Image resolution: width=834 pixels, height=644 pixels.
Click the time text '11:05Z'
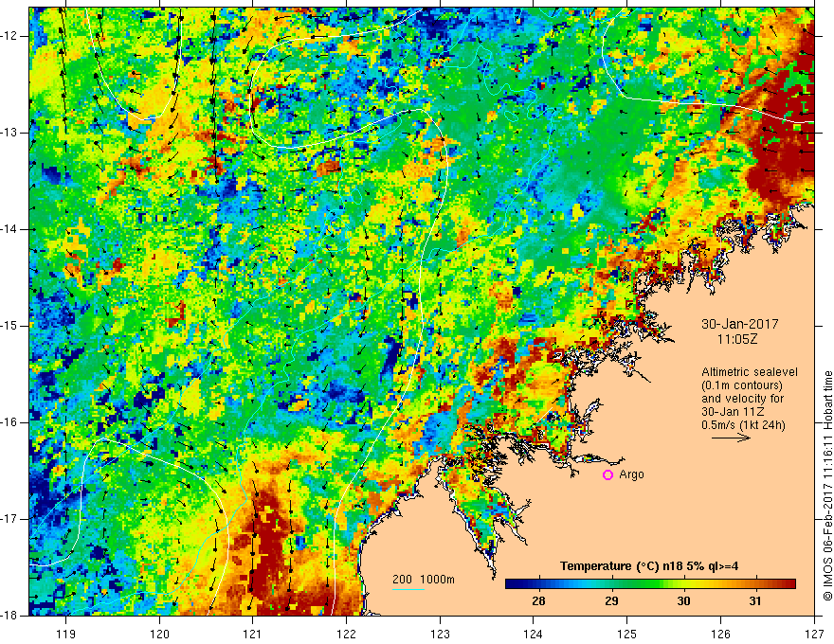(x=736, y=339)
